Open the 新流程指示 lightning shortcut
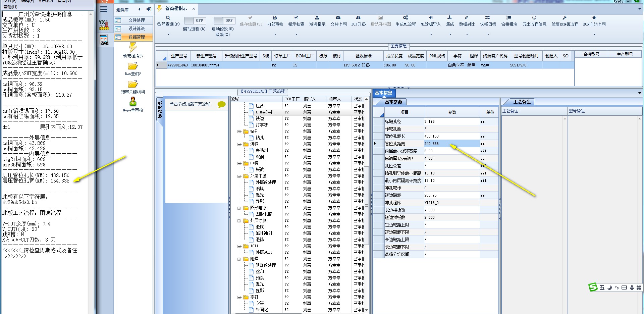Screen dimensions: 644x314 point(133,50)
